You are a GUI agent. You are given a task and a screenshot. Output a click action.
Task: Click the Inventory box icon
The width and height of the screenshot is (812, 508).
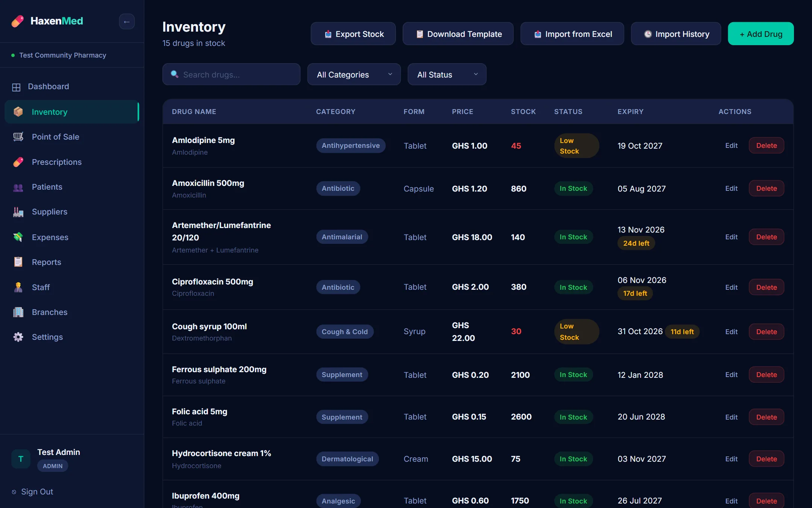coord(18,112)
